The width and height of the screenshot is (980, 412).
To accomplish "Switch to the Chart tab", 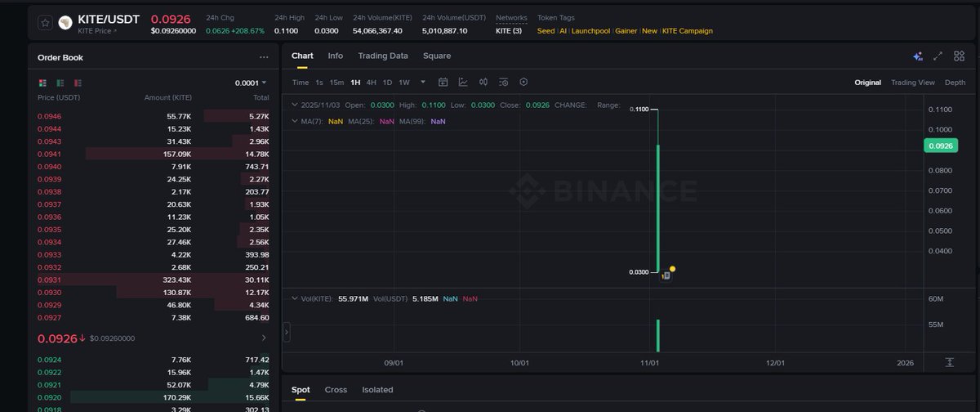I will pos(302,56).
